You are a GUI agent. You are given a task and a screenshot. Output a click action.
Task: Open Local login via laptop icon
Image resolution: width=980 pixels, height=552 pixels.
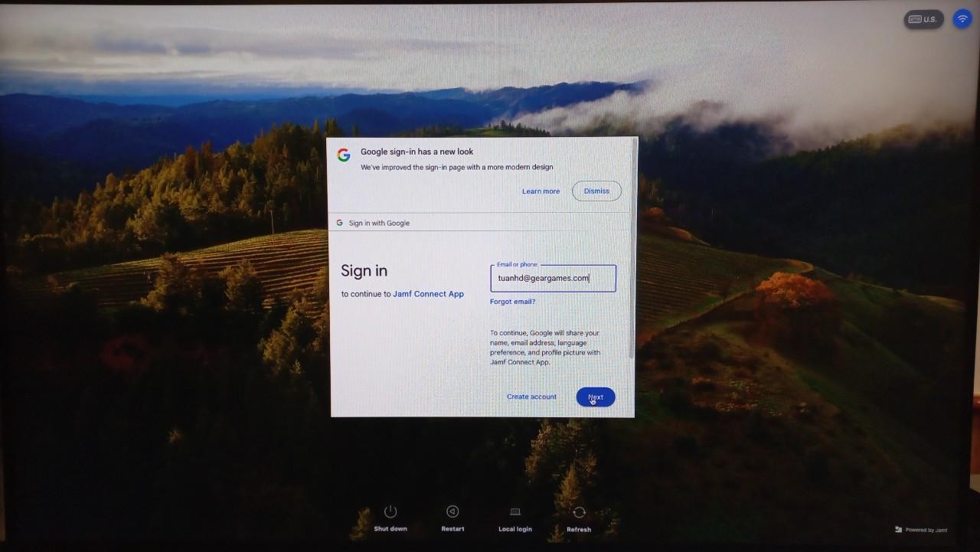point(514,512)
